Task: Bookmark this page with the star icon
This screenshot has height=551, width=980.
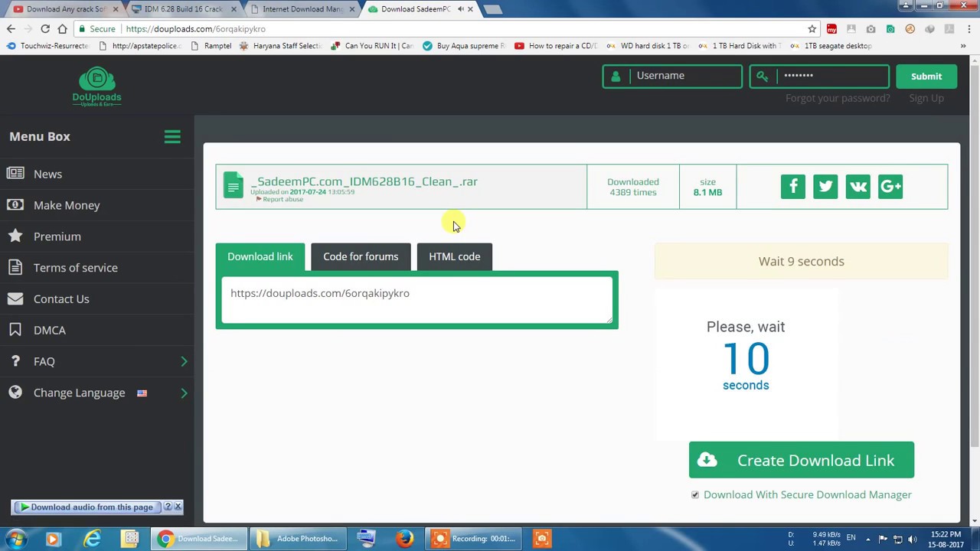Action: point(812,29)
